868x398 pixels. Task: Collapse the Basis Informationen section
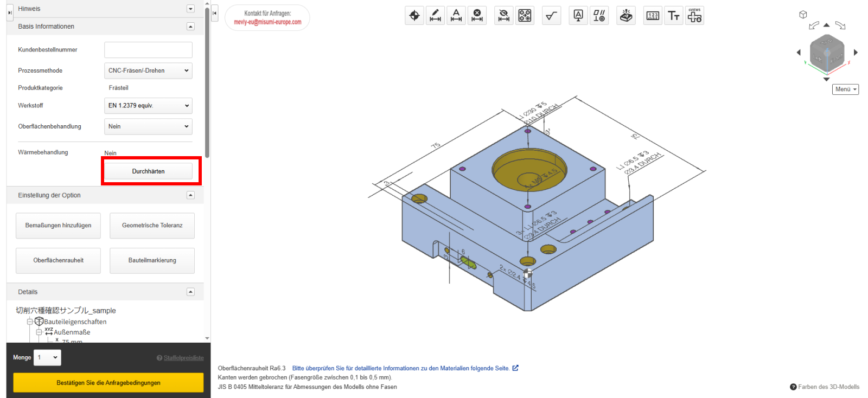point(190,27)
